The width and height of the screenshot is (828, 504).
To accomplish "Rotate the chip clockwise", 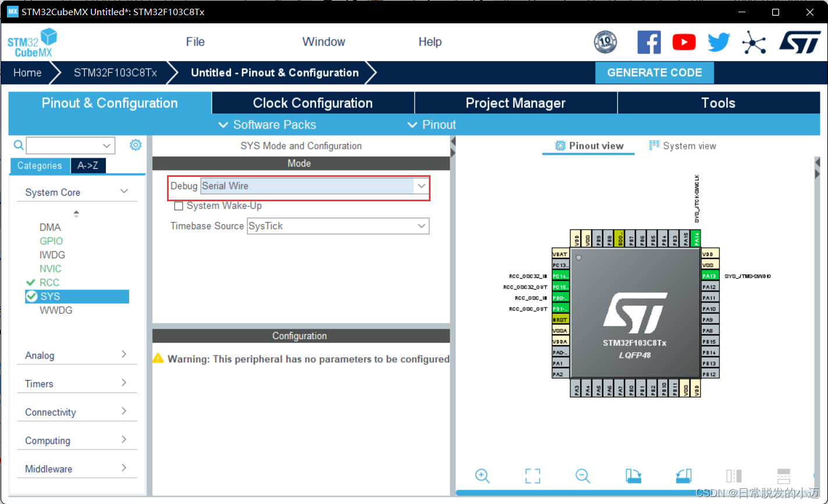I will coord(633,475).
